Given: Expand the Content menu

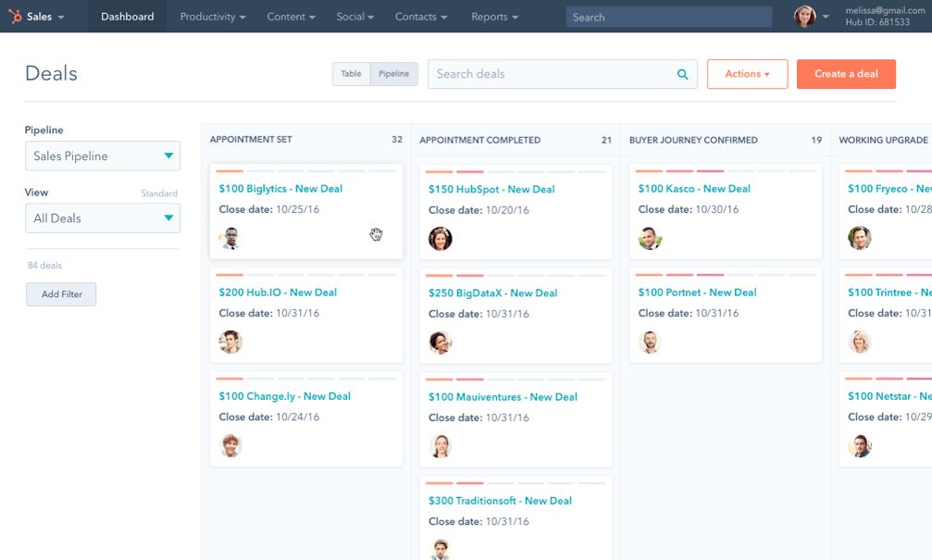Looking at the screenshot, I should tap(292, 17).
